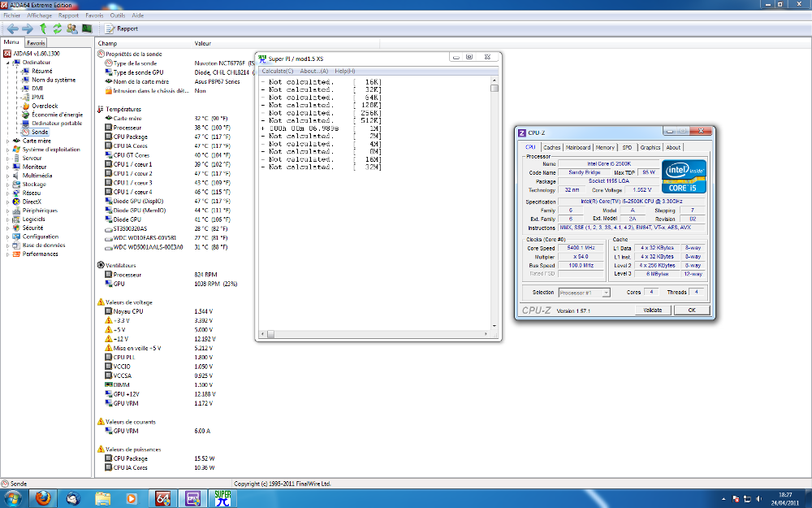
Task: Open Firefox from the taskbar
Action: [x=43, y=499]
